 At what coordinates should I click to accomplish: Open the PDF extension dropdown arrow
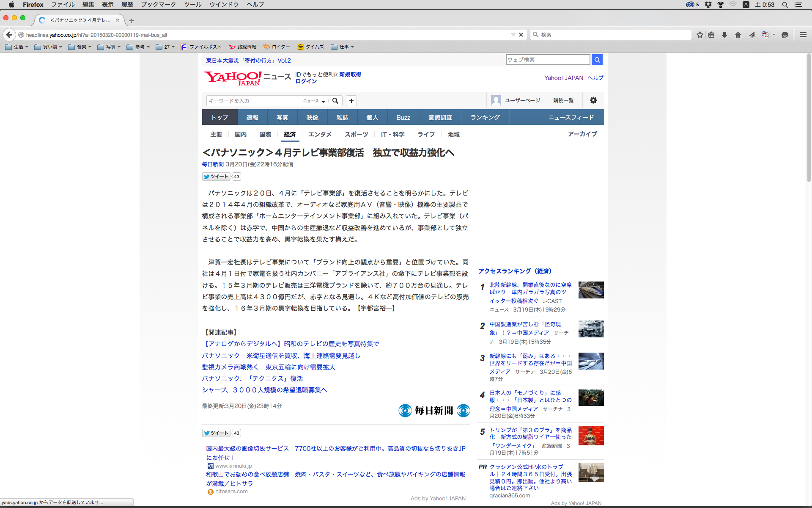[x=774, y=35]
